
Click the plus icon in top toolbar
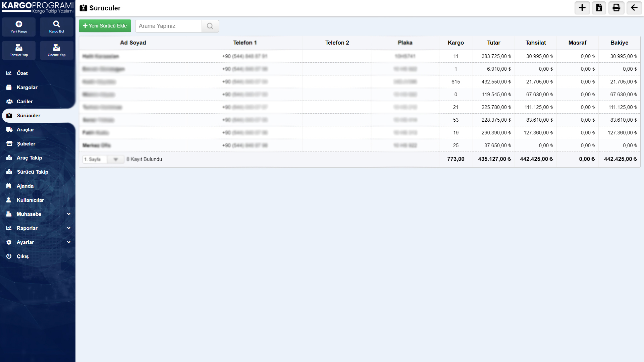pos(582,8)
